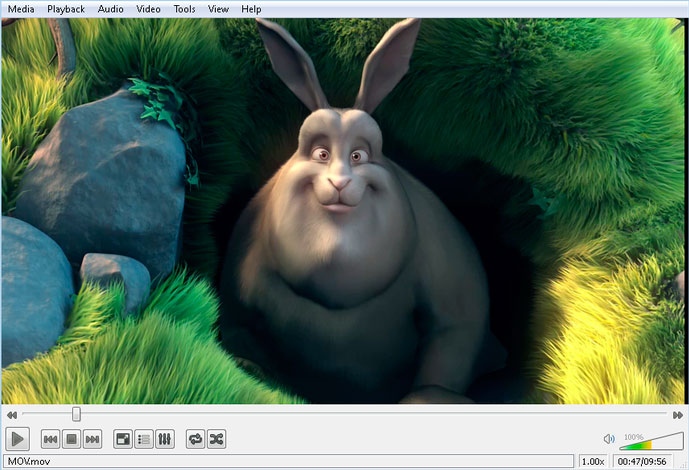Click faster forward arrows right of seek bar

click(678, 415)
